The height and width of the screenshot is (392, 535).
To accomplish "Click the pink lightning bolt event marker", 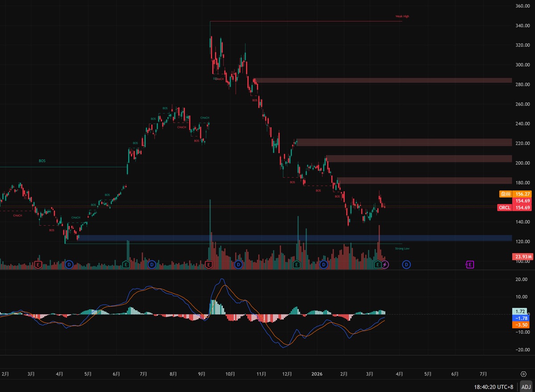I will (385, 265).
